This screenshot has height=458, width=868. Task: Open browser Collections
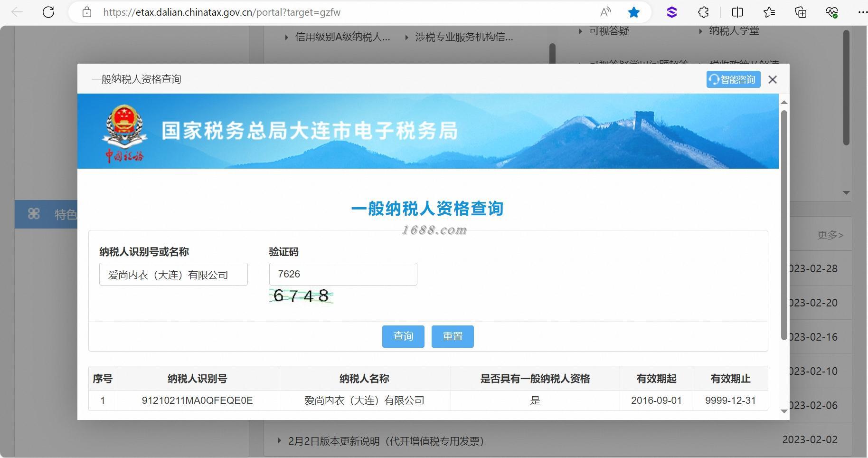pyautogui.click(x=801, y=12)
